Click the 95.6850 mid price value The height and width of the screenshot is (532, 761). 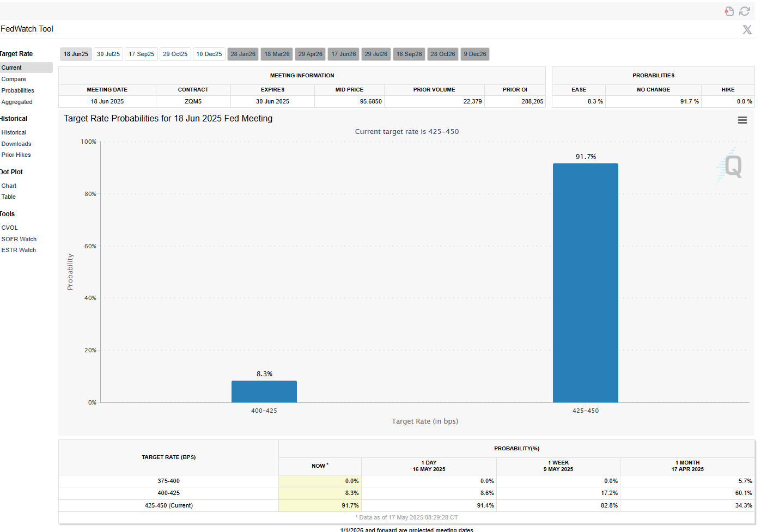click(x=371, y=101)
